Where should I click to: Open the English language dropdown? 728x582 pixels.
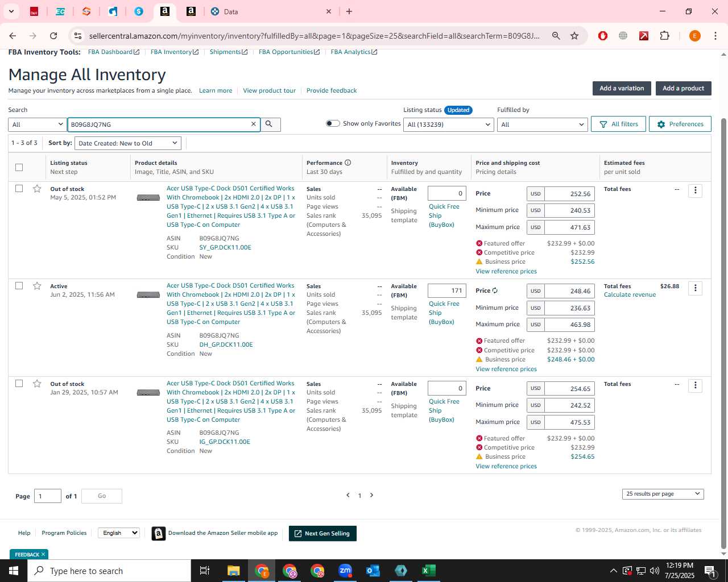point(118,533)
